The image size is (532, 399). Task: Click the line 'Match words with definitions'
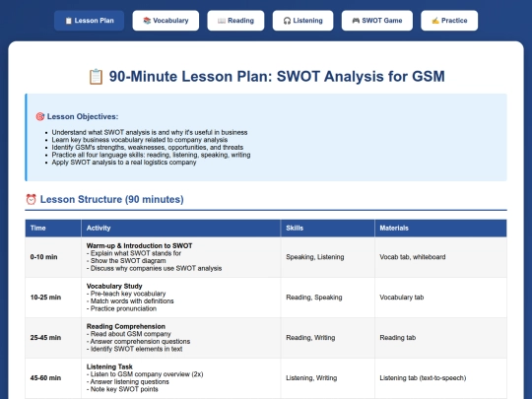130,300
